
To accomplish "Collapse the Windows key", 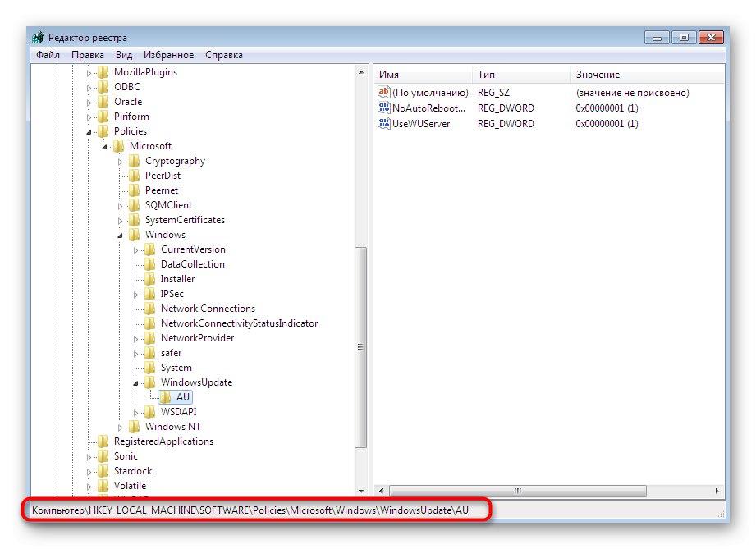I will (120, 236).
